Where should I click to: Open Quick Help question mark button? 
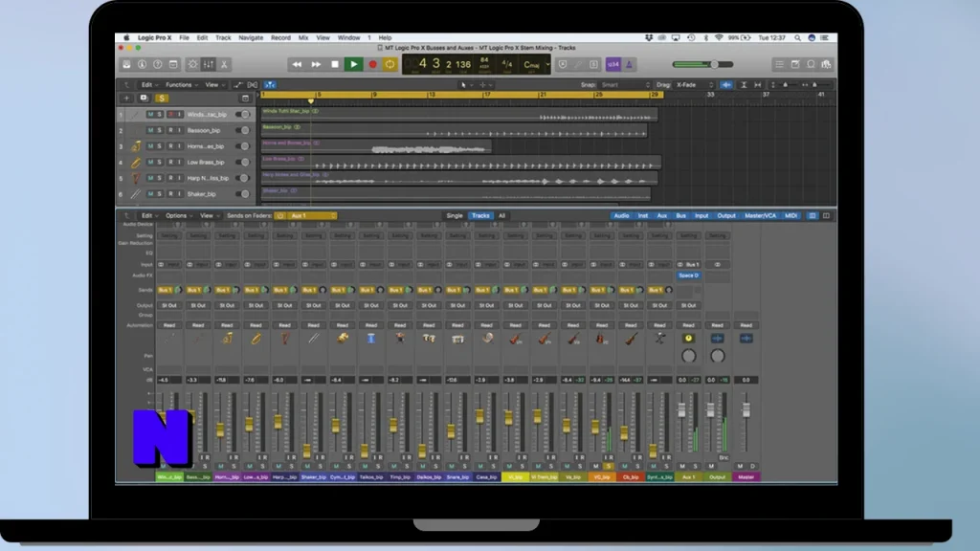click(158, 64)
